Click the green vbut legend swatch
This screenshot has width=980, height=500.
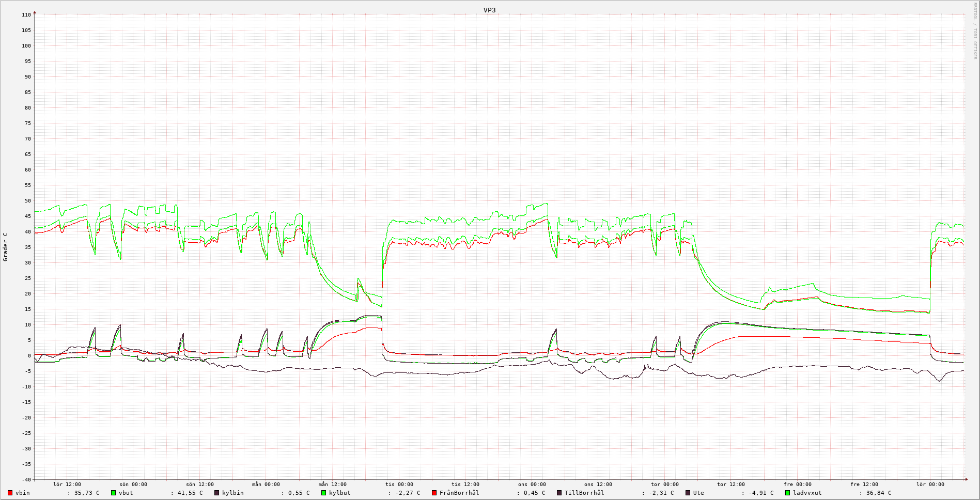[113, 493]
